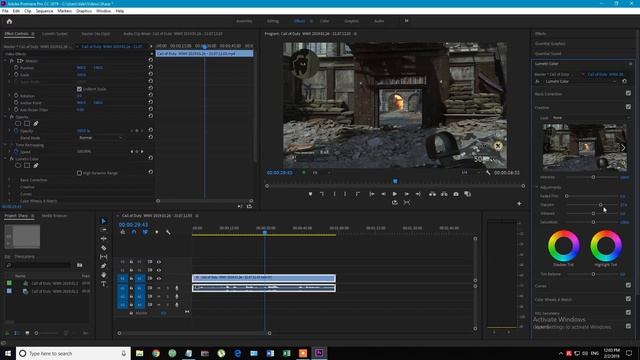Toggle Creative section checkbox
The height and width of the screenshot is (360, 640).
[x=628, y=107]
